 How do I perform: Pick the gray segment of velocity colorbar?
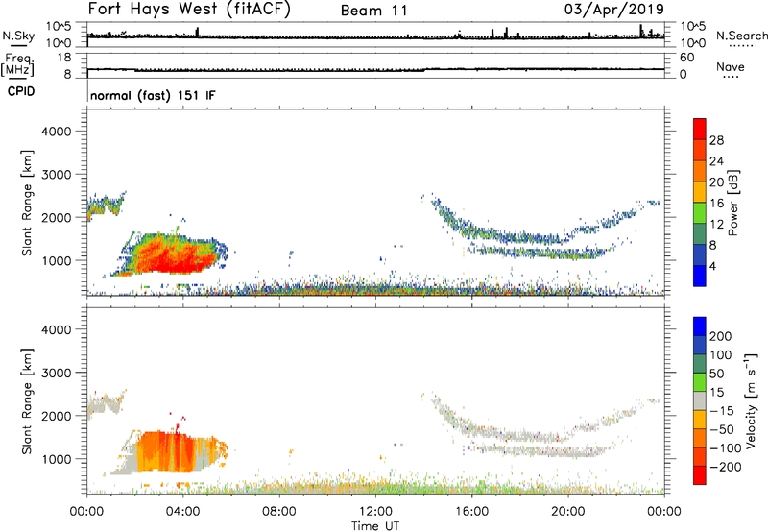click(700, 400)
